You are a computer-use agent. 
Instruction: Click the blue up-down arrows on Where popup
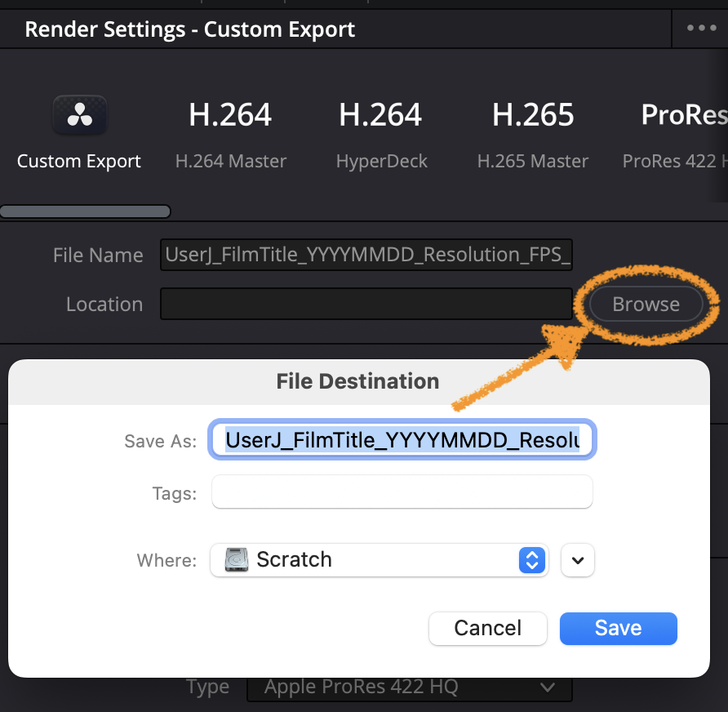point(532,560)
